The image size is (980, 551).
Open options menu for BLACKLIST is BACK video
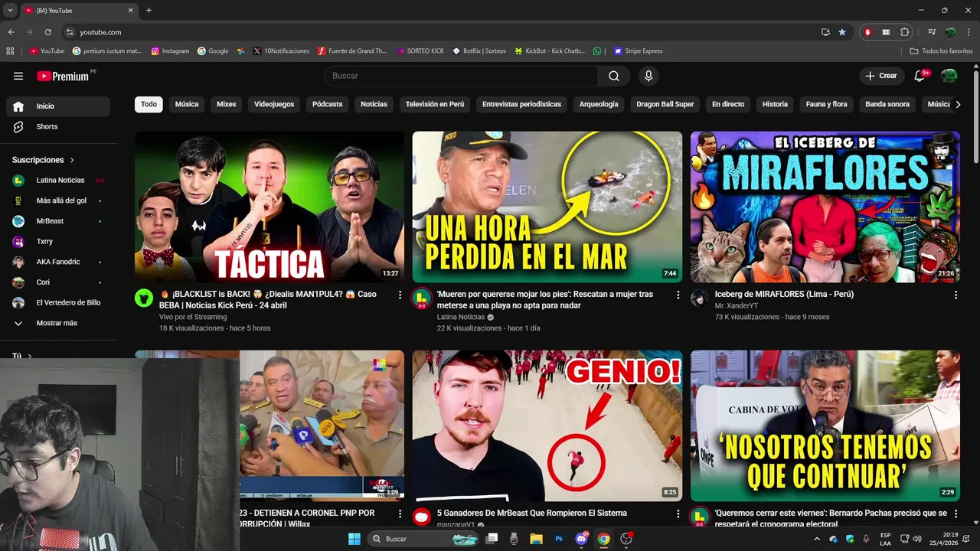click(400, 295)
